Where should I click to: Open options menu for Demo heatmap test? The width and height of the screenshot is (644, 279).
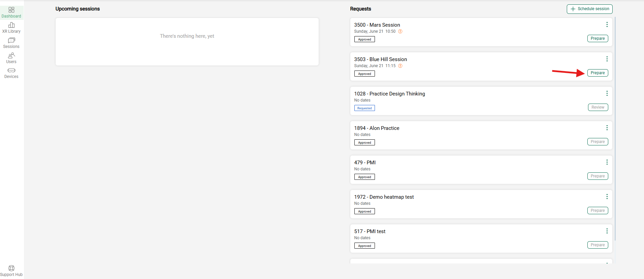point(607,197)
